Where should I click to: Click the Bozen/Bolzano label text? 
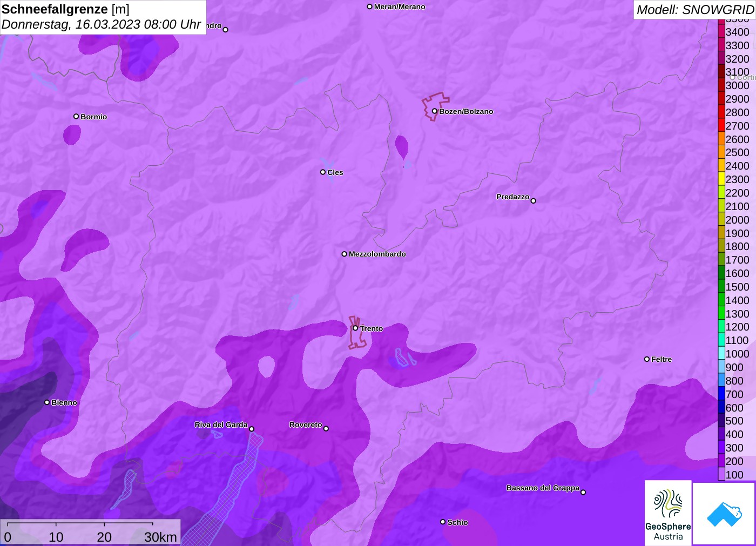point(466,111)
